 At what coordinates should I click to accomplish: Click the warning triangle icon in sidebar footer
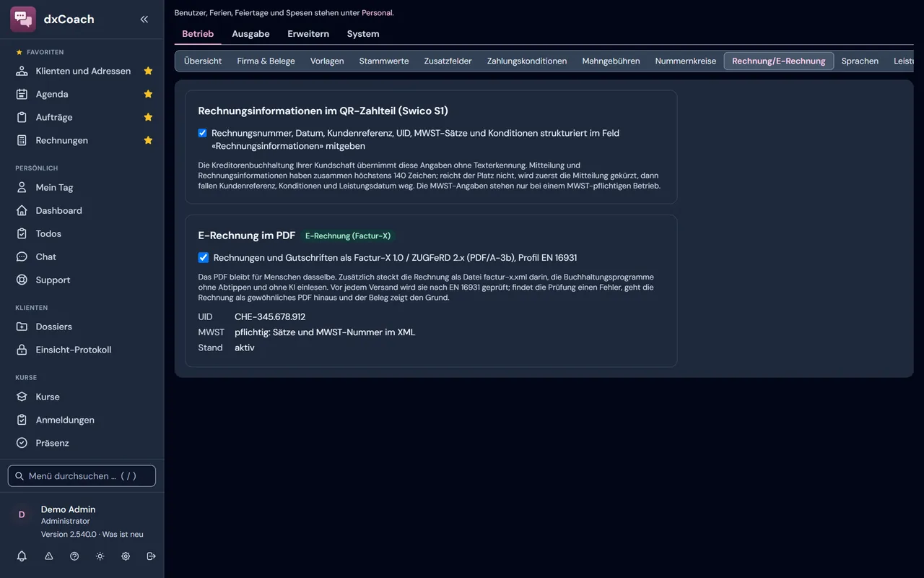coord(49,556)
